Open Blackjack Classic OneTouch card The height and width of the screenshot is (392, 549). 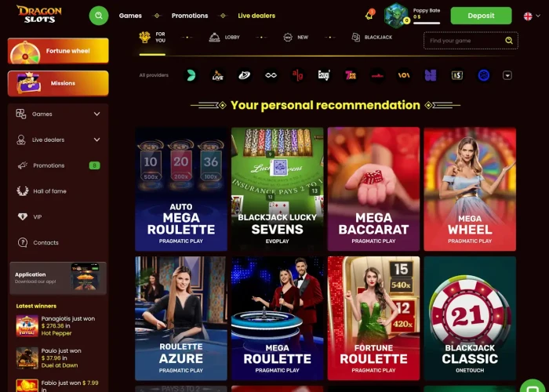pyautogui.click(x=470, y=318)
